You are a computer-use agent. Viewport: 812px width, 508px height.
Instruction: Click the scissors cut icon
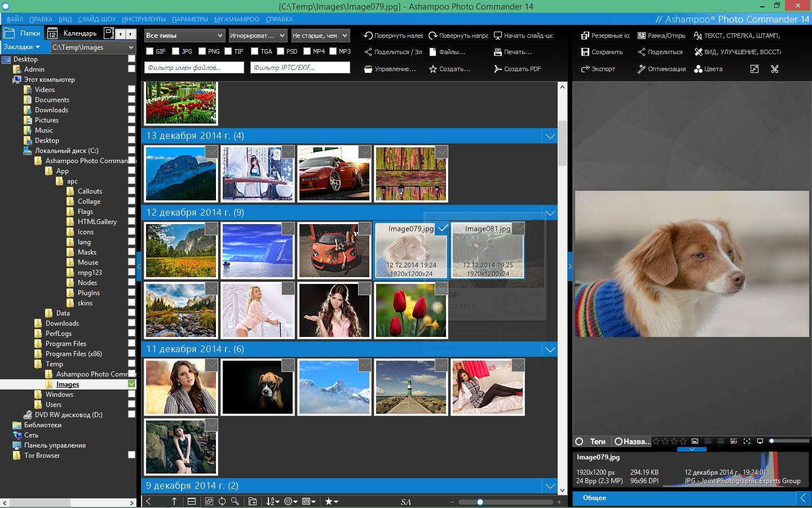coord(775,69)
